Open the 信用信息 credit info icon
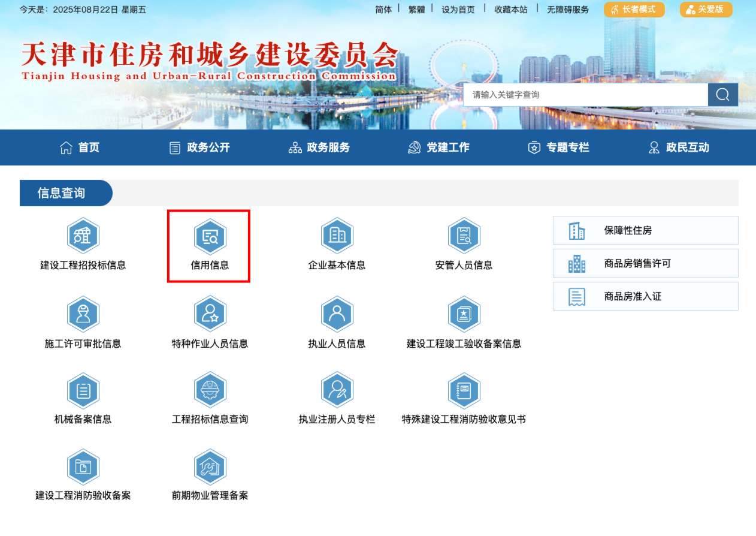Screen dimensions: 756x536 click(210, 236)
